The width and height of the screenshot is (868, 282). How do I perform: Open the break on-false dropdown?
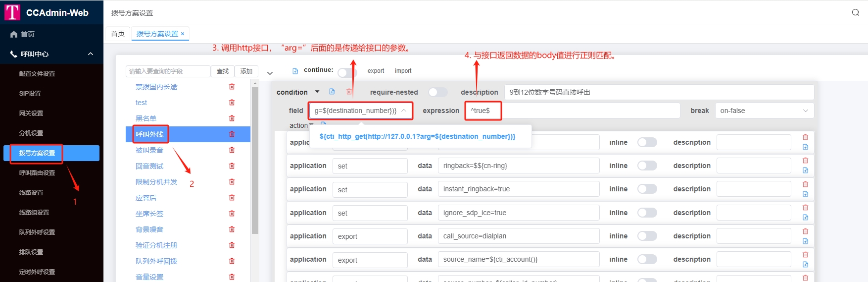point(764,111)
